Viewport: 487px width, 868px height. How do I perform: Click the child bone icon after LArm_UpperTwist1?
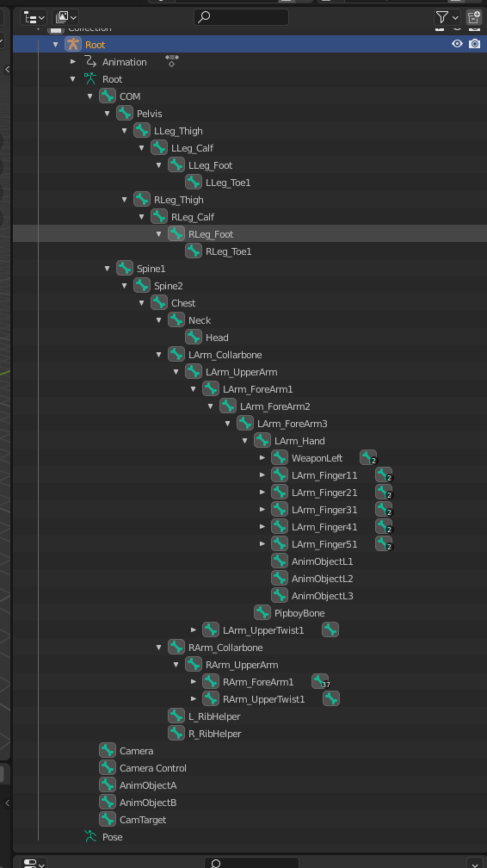tap(330, 629)
